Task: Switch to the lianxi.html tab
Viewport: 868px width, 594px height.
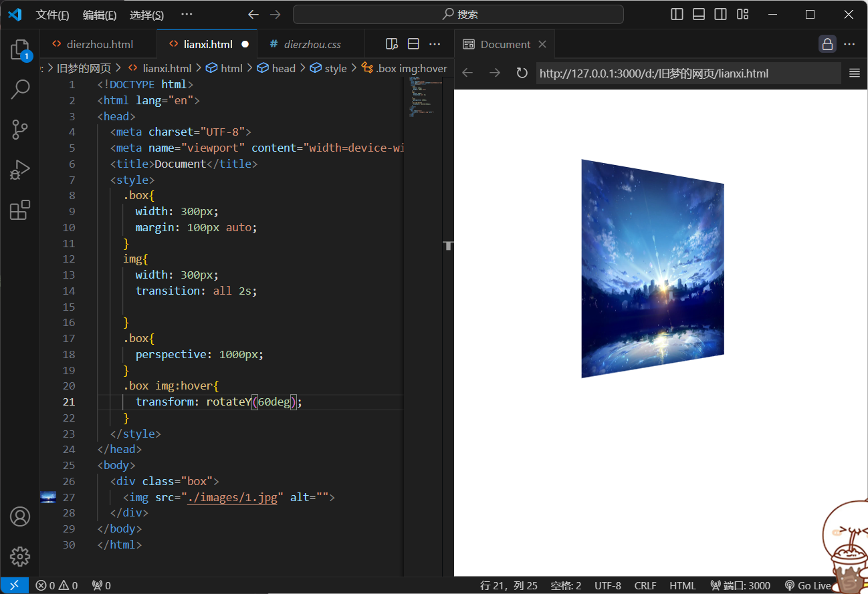Action: click(208, 44)
